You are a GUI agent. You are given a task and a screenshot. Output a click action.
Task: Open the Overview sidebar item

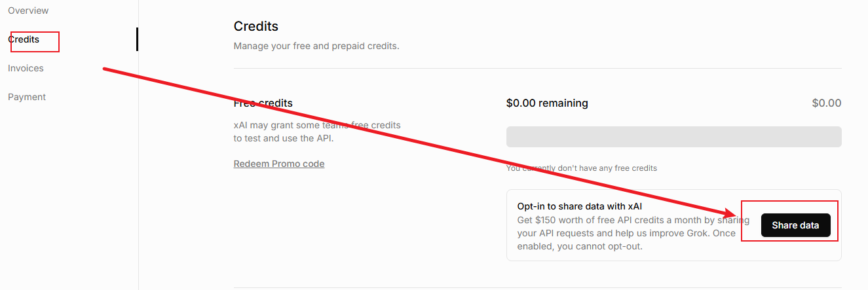tap(28, 10)
